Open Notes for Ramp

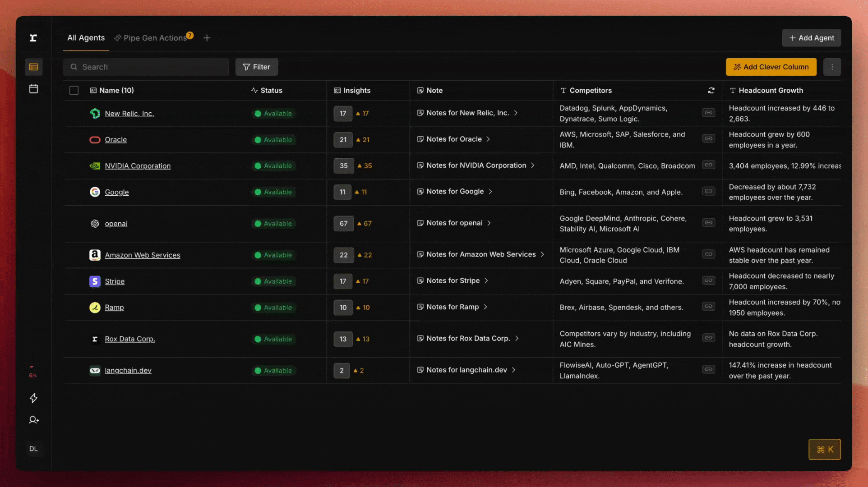pyautogui.click(x=452, y=307)
